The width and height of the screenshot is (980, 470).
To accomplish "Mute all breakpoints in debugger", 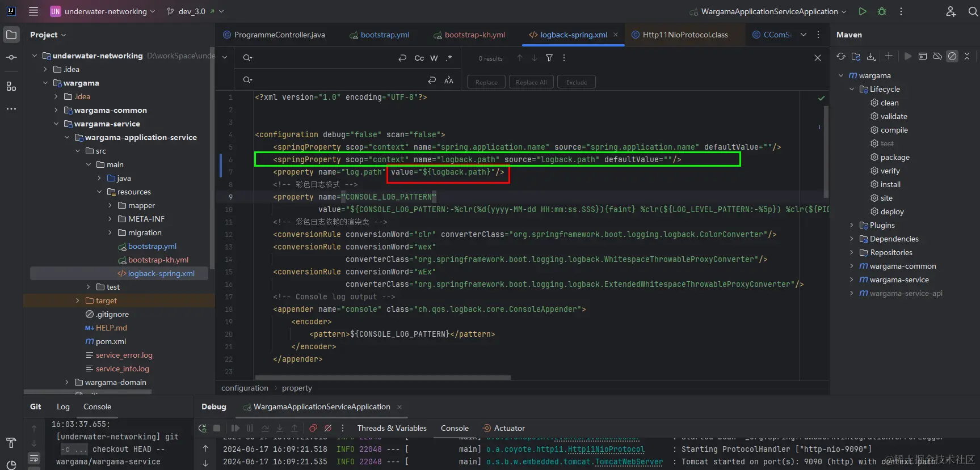I will click(328, 428).
